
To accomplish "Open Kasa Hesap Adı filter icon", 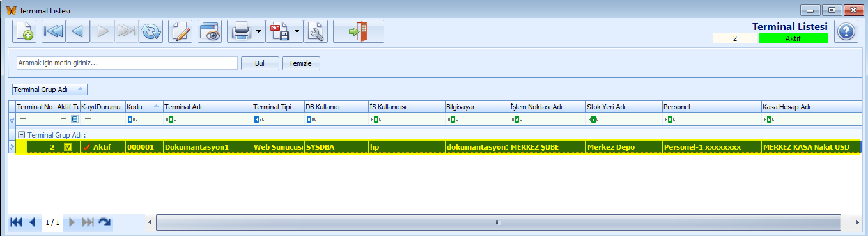I will coord(768,119).
